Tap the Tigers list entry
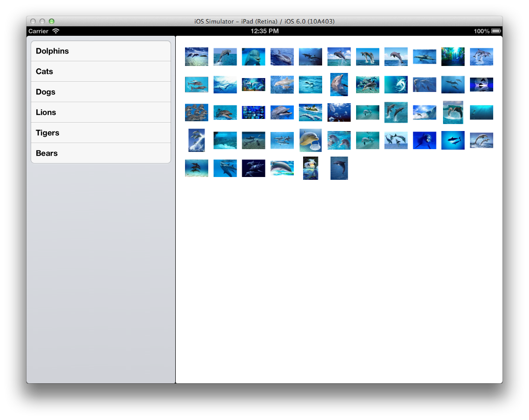 point(100,133)
